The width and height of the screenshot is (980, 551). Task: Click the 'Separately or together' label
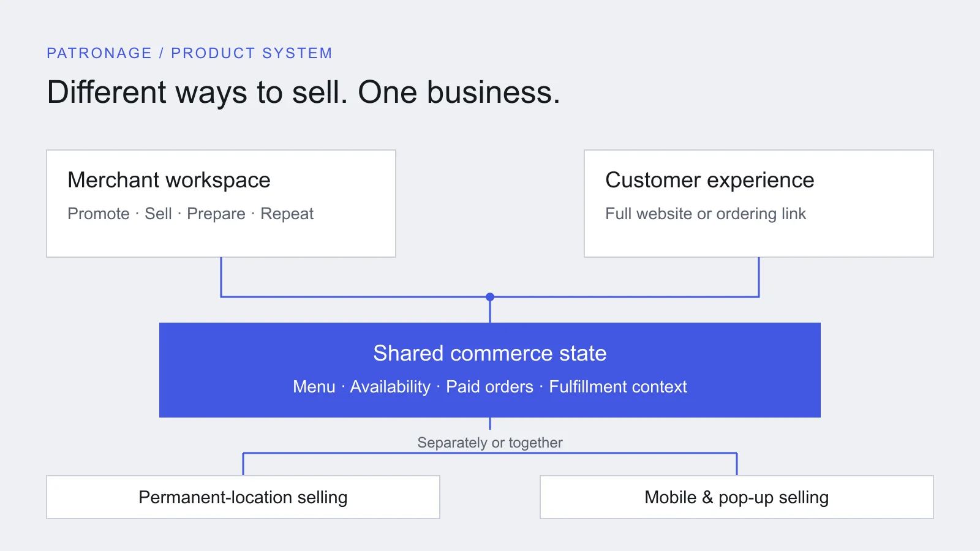click(490, 443)
